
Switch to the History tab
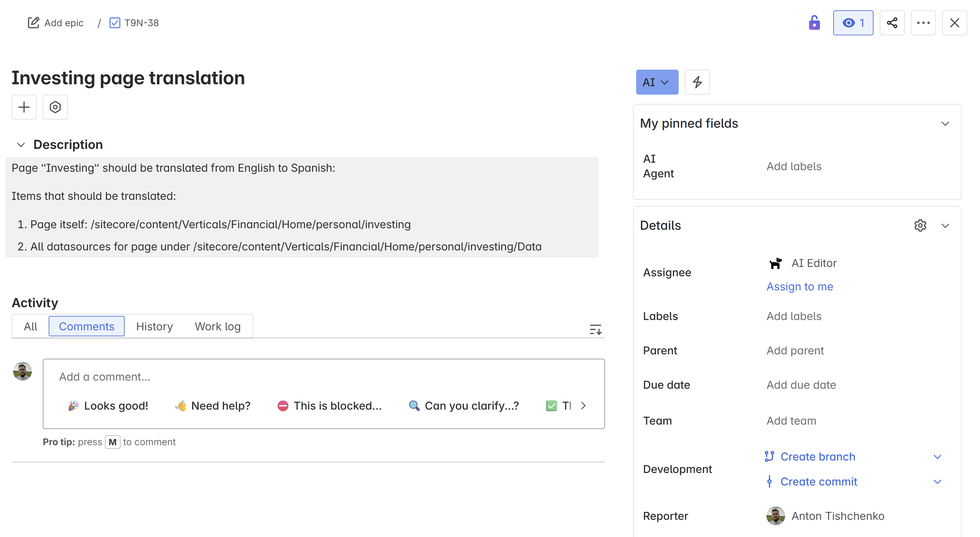(x=154, y=326)
